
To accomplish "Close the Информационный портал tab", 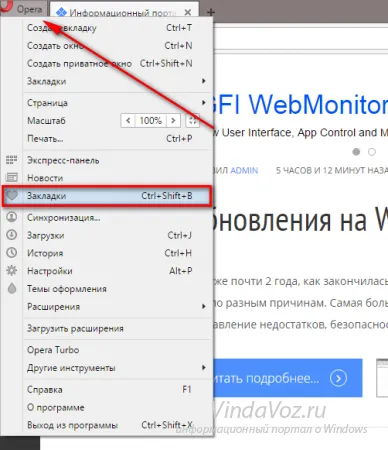I will (x=188, y=12).
